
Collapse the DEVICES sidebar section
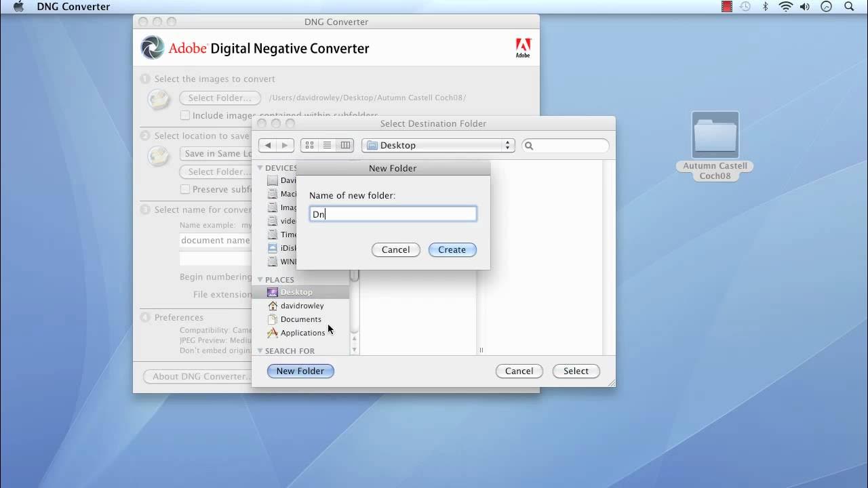tap(260, 167)
